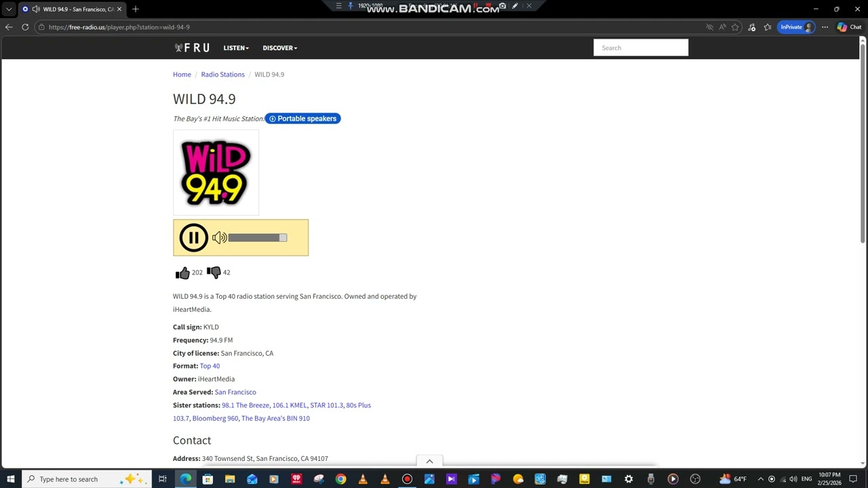
Task: Change the ENG input language
Action: coord(806,479)
